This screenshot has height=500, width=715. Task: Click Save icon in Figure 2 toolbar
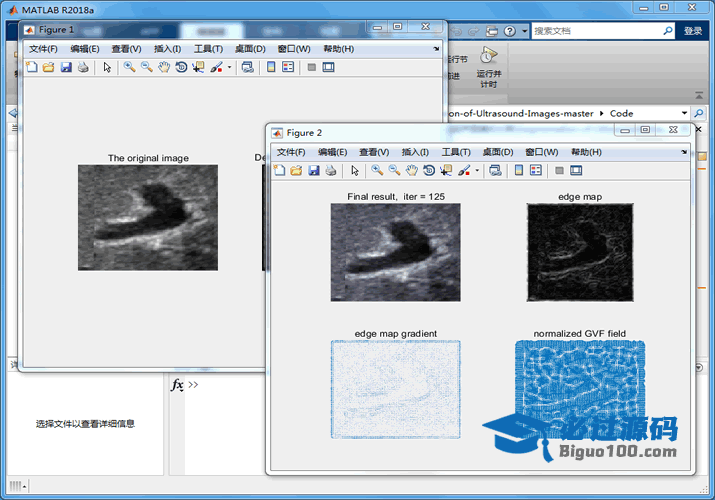pos(314,170)
